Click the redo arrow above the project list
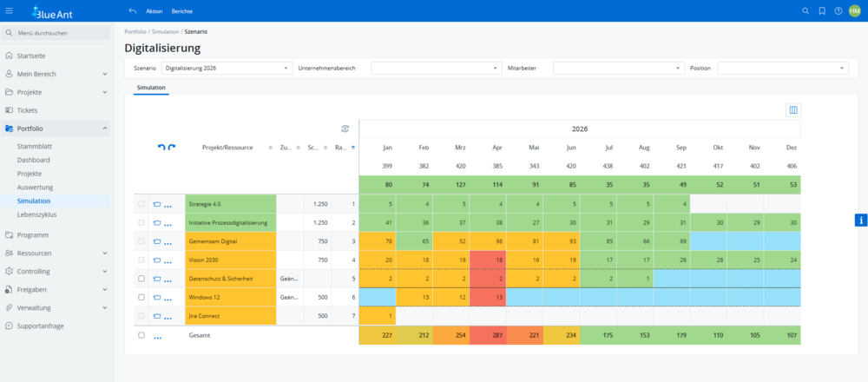This screenshot has width=868, height=382. click(172, 148)
